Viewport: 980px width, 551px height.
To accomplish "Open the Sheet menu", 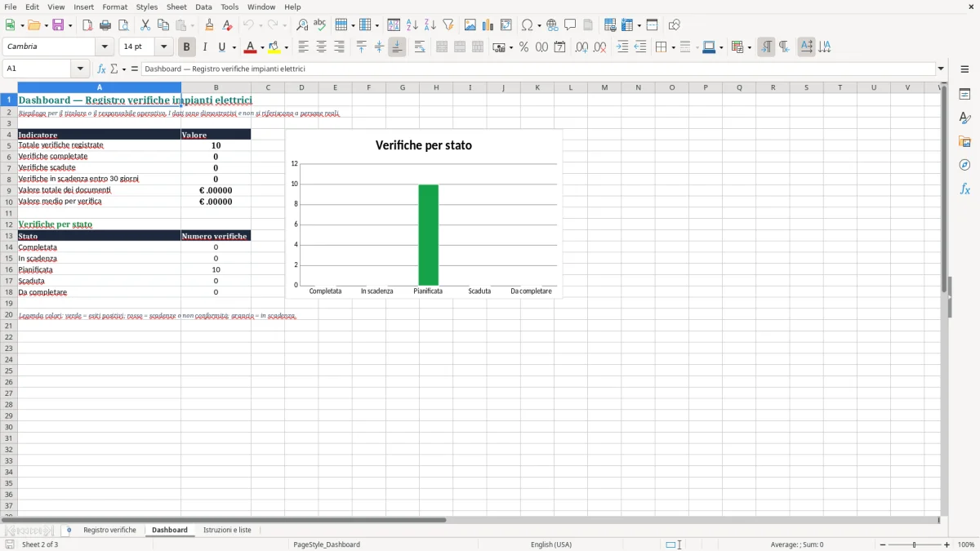I will pyautogui.click(x=176, y=7).
